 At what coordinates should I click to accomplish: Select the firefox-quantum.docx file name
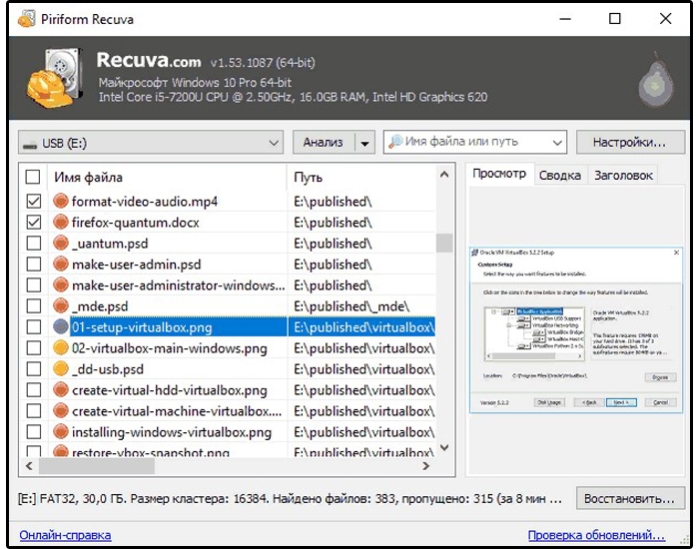click(x=136, y=222)
